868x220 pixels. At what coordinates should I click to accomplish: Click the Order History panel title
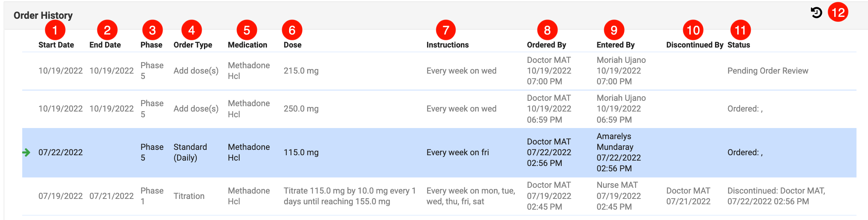click(x=43, y=15)
